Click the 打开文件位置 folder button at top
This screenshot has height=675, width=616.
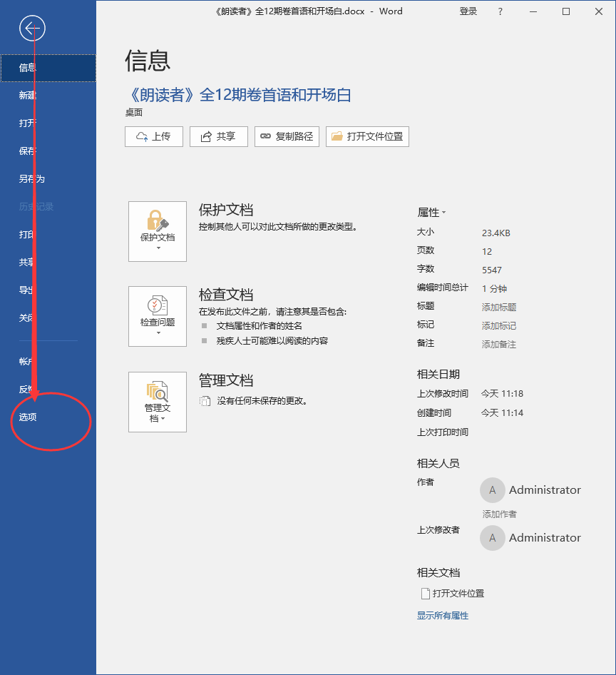pyautogui.click(x=366, y=136)
